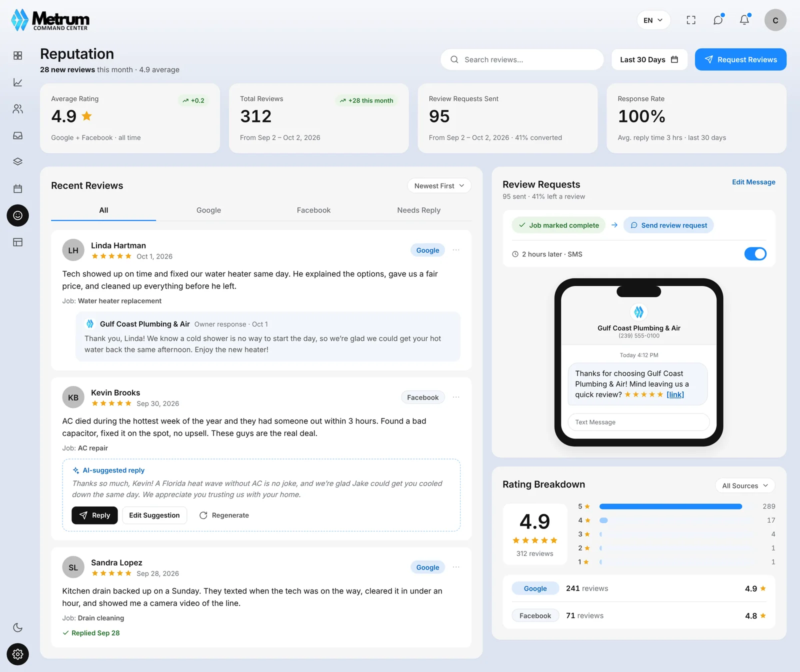Click the Job marked complete trigger pill
Image resolution: width=800 pixels, height=672 pixels.
click(x=558, y=225)
